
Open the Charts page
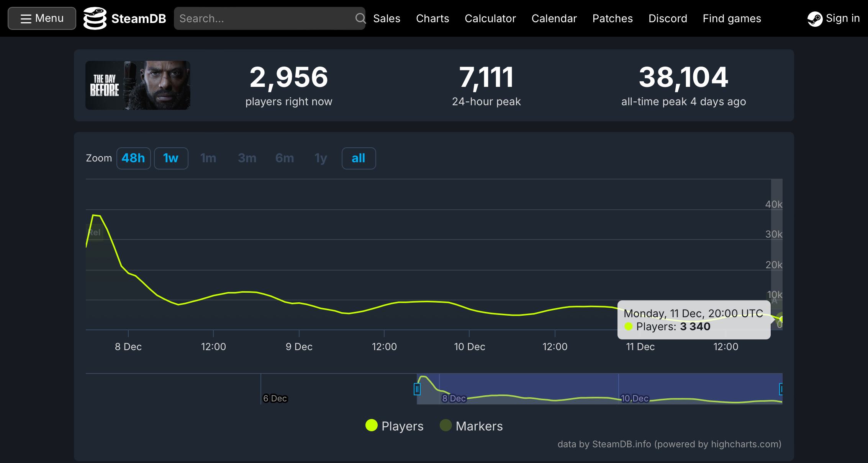coord(432,18)
